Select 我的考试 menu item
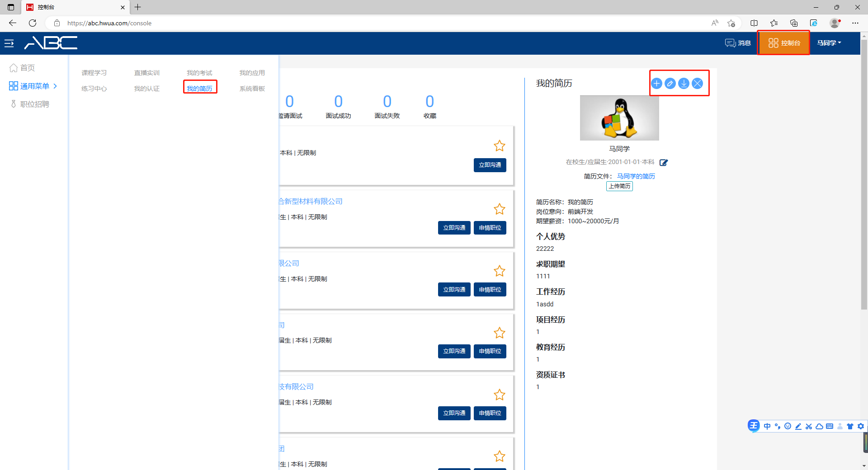Viewport: 868px width, 470px height. click(199, 73)
